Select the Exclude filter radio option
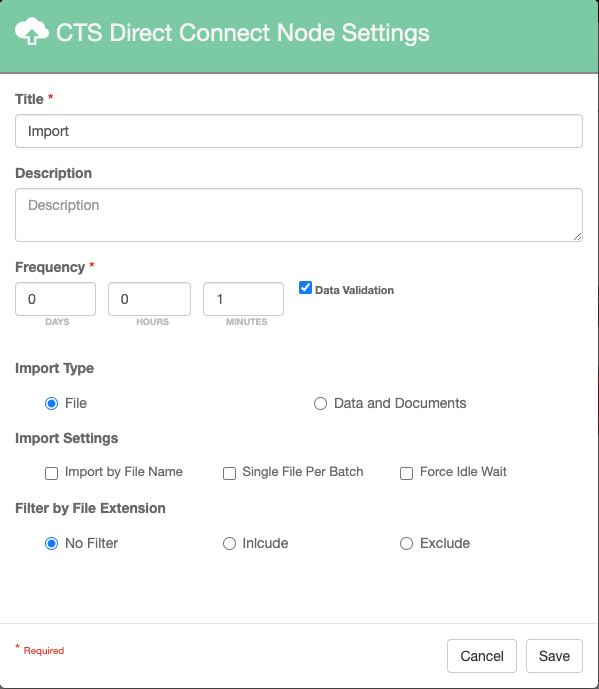Image resolution: width=599 pixels, height=689 pixels. [x=407, y=544]
